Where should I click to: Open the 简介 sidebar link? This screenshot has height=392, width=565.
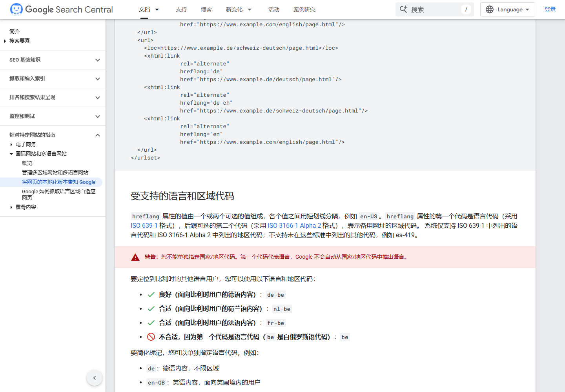pos(15,31)
